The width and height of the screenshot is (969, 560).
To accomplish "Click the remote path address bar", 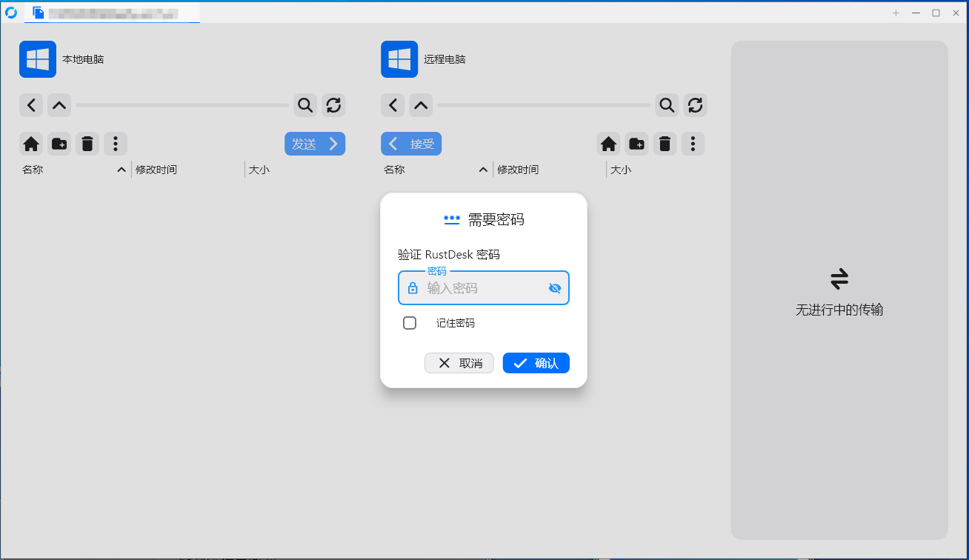I will 544,105.
